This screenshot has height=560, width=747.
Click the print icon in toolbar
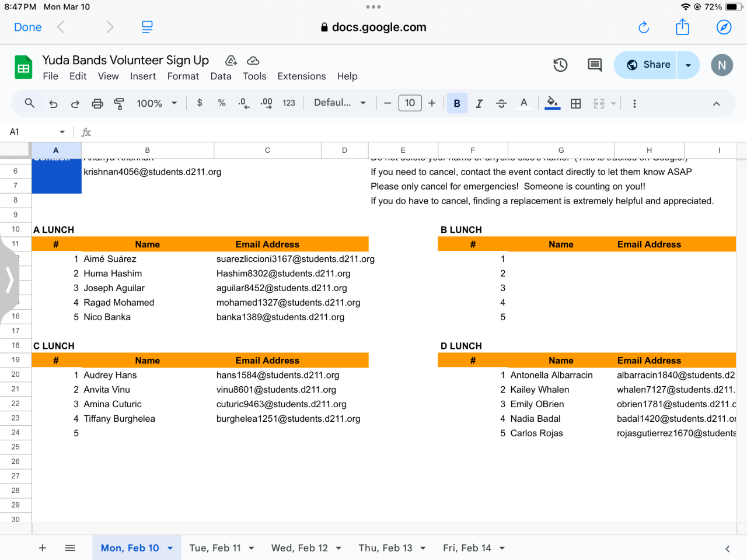(97, 104)
